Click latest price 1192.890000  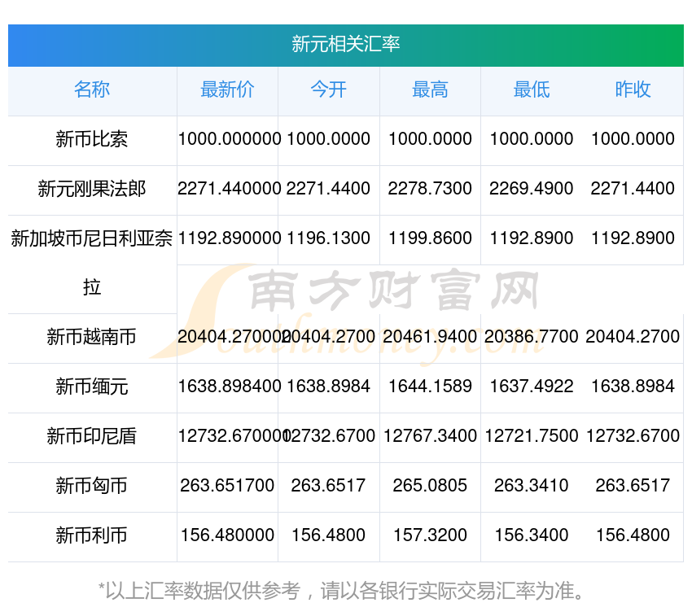pyautogui.click(x=230, y=238)
